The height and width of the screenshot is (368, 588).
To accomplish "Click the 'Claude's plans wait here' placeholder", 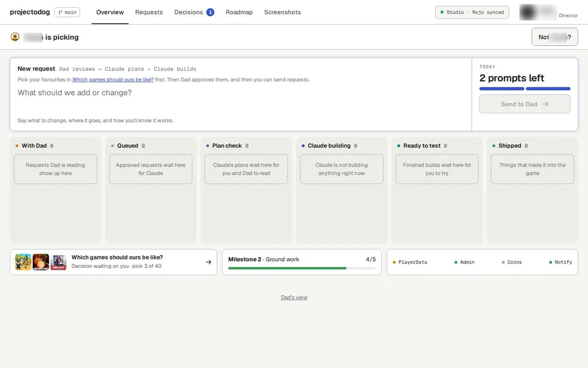I will (x=246, y=169).
